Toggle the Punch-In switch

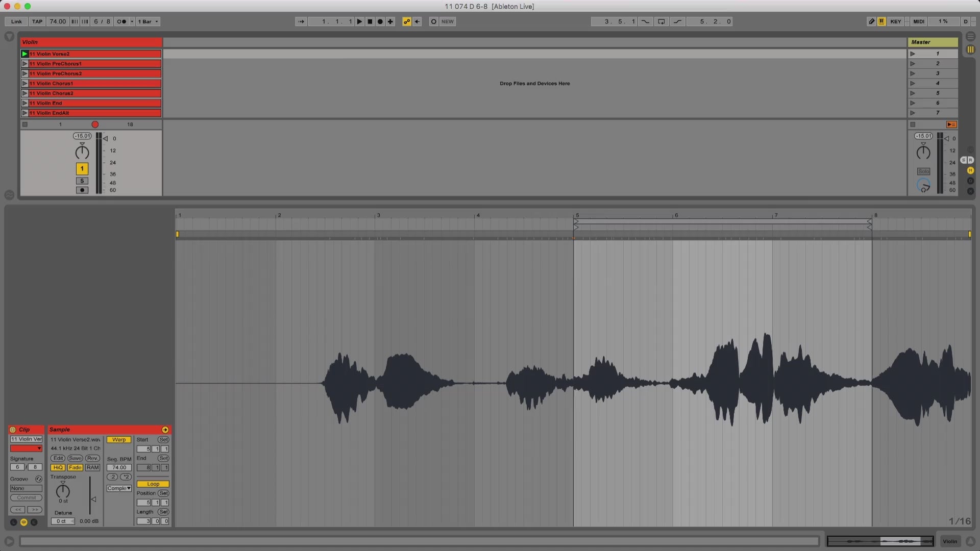646,21
